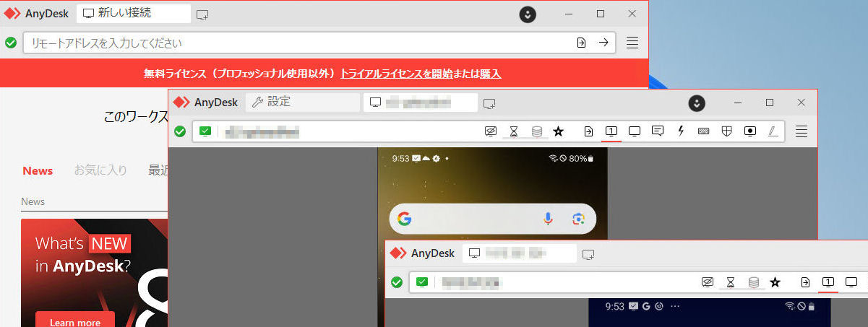Click the hourglass icon in the frontmost session window
This screenshot has height=327, width=868.
click(x=731, y=282)
